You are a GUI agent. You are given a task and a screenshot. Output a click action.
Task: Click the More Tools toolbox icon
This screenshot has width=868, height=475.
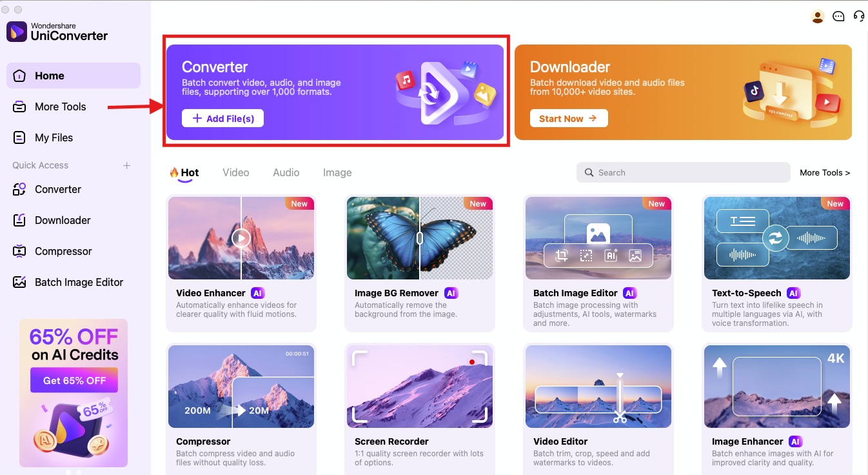(19, 106)
